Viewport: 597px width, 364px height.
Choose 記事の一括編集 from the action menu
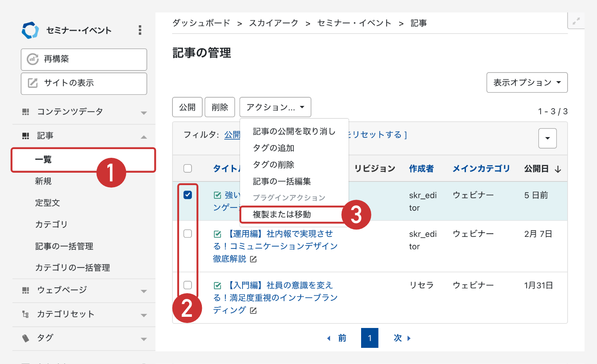coord(282,181)
